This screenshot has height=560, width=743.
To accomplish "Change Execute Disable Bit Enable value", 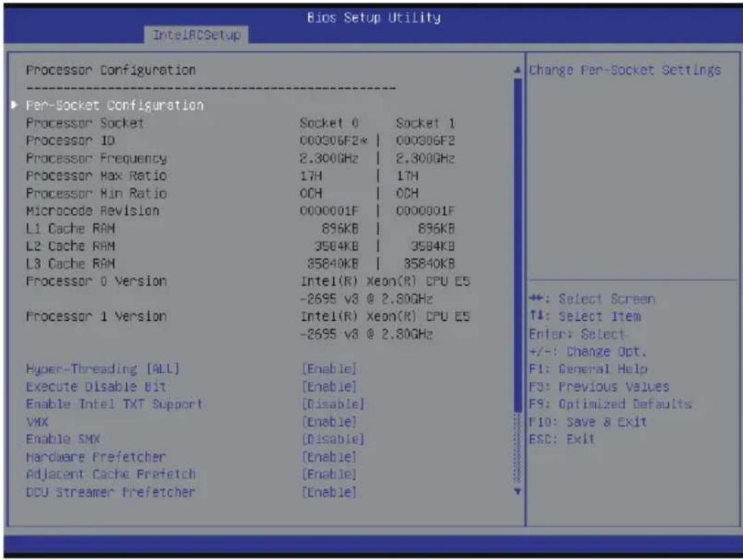I will [x=329, y=387].
